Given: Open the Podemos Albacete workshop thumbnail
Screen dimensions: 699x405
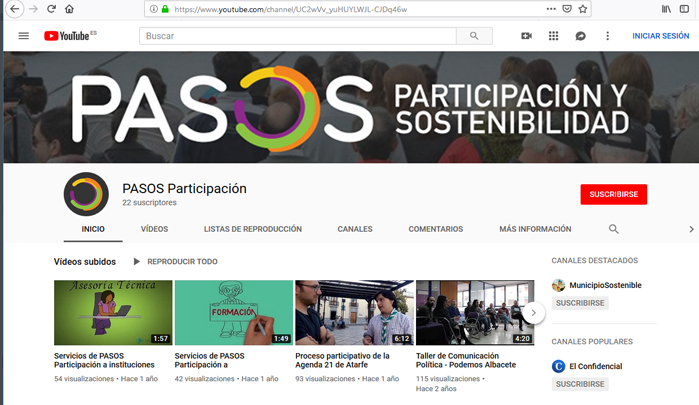Looking at the screenshot, I should pos(475,313).
